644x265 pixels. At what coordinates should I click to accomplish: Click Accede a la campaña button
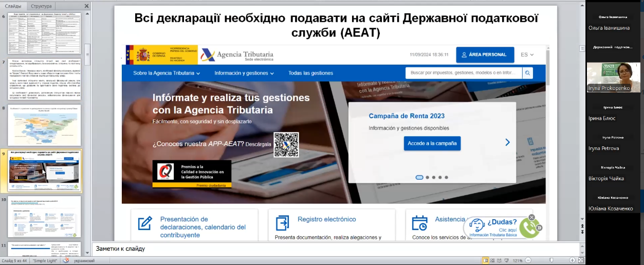pos(432,143)
